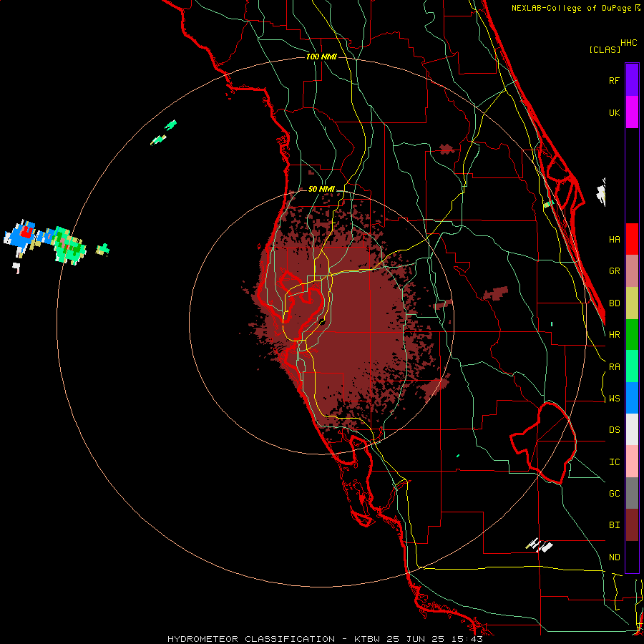Image resolution: width=644 pixels, height=644 pixels.
Task: Click the HR dark green legend swatch
Action: (x=632, y=335)
